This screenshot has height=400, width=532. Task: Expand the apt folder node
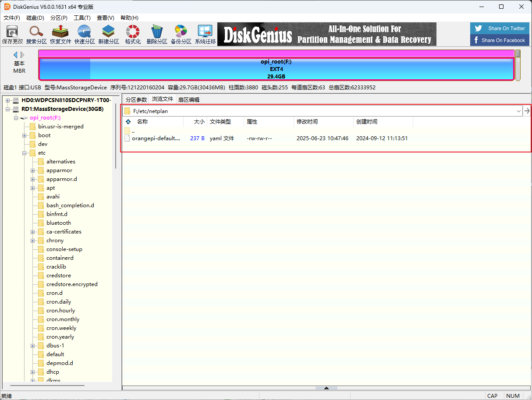point(32,188)
